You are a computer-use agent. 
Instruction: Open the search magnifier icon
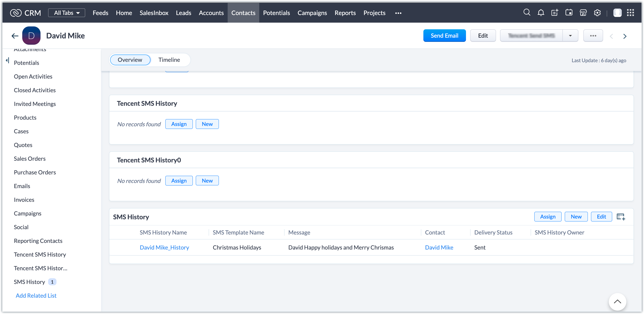point(526,13)
